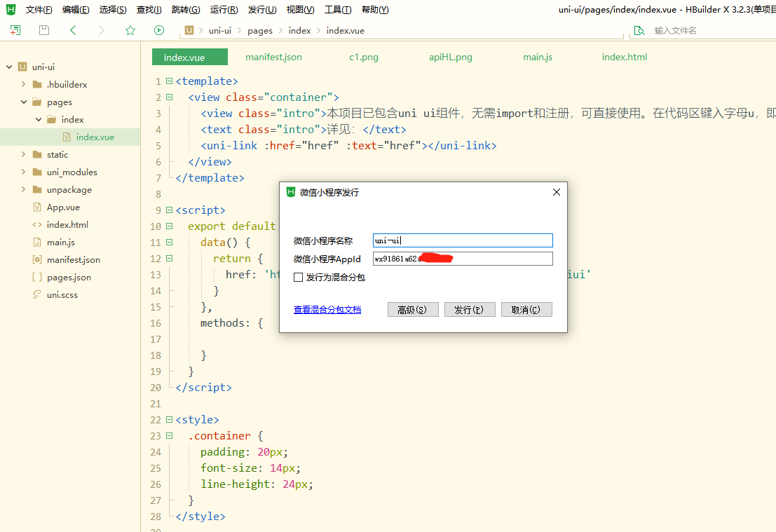The width and height of the screenshot is (776, 532).
Task: Open the 运行(R) menu
Action: pyautogui.click(x=224, y=9)
